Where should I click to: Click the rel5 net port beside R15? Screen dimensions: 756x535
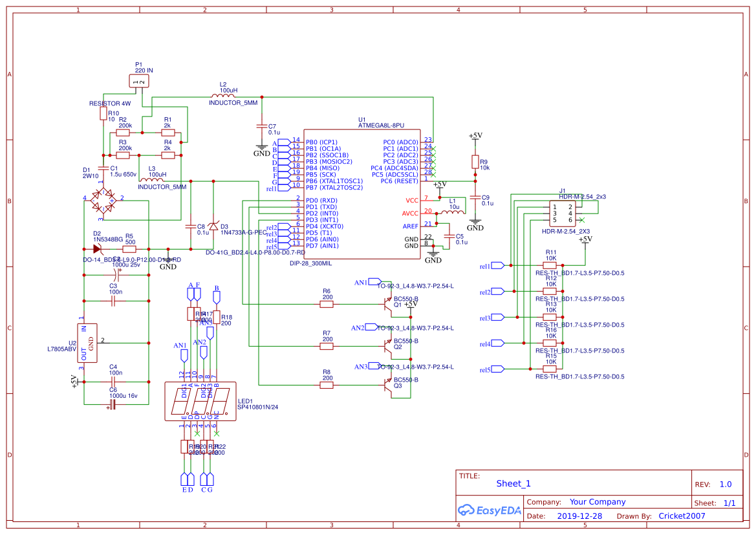click(497, 369)
